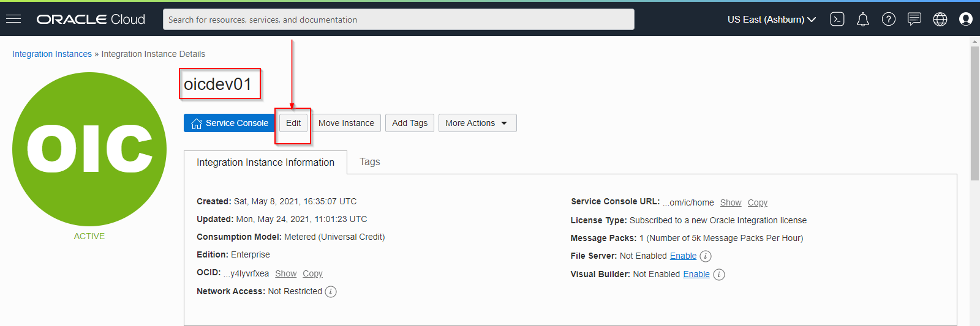Viewport: 980px width, 326px height.
Task: Click the Integration Instance Details breadcrumb text
Action: click(x=153, y=54)
